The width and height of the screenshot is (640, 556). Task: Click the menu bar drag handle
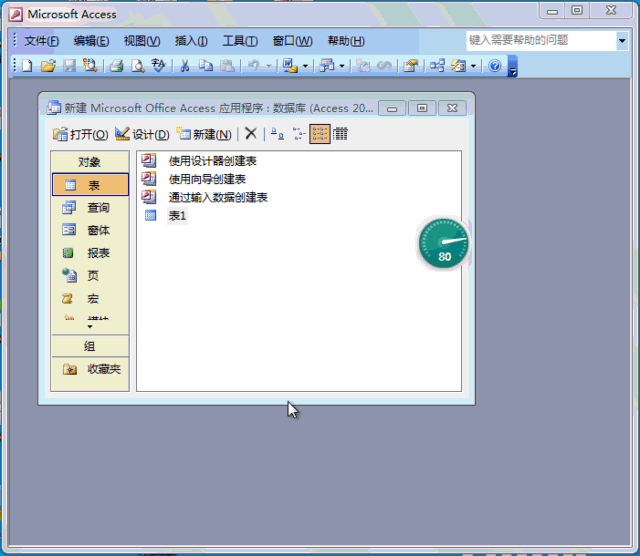(15, 40)
